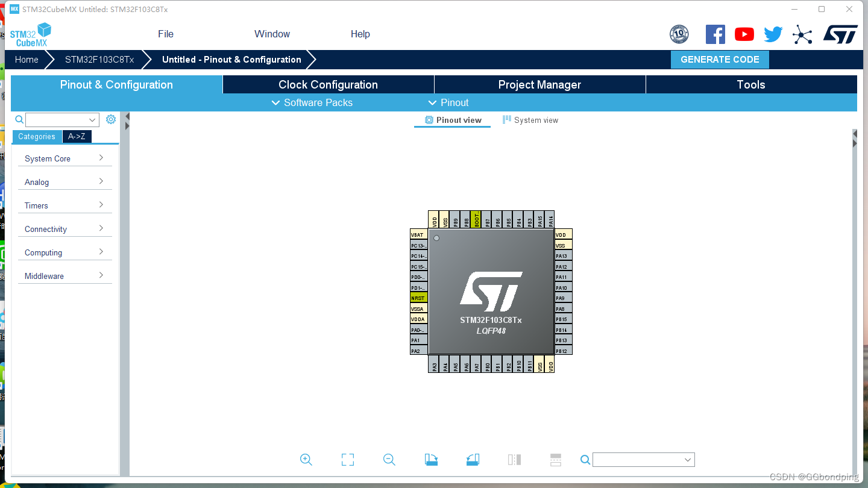
Task: Select pin PD1 on the chip
Action: tap(418, 287)
